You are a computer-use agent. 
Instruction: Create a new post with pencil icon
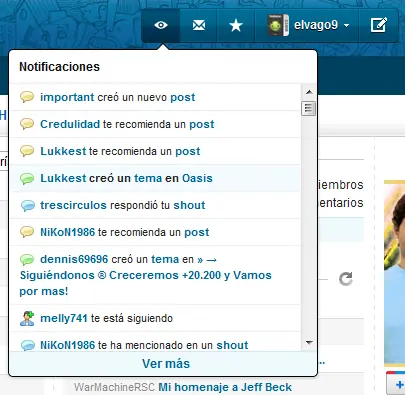point(379,25)
